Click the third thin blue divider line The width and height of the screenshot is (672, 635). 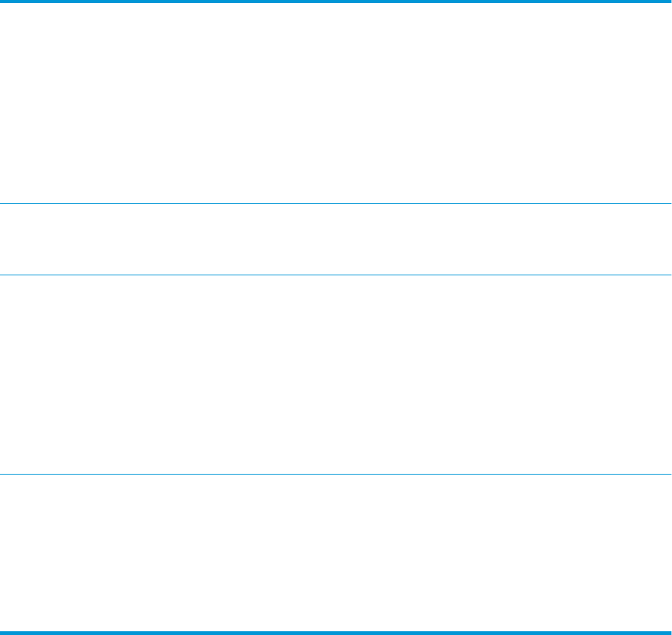pyautogui.click(x=336, y=474)
